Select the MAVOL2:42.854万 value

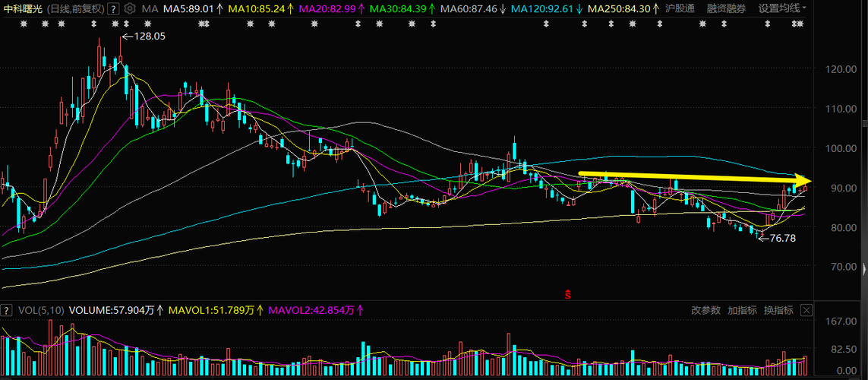(x=316, y=311)
